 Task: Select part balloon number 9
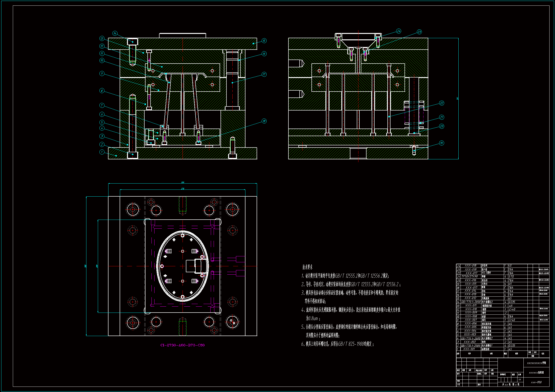pos(102,74)
